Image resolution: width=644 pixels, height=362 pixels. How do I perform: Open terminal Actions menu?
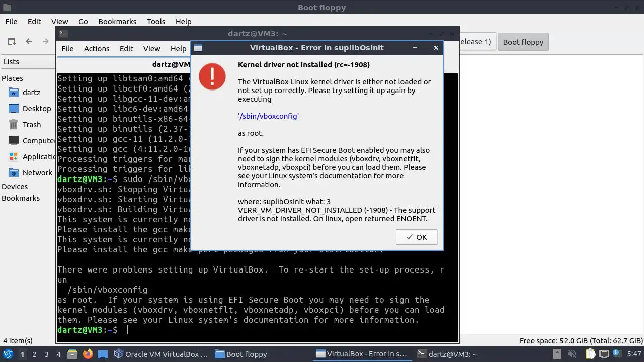[97, 49]
